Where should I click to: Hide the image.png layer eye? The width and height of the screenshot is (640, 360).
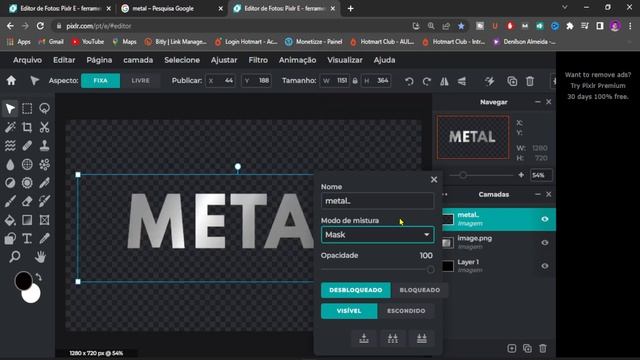544,242
